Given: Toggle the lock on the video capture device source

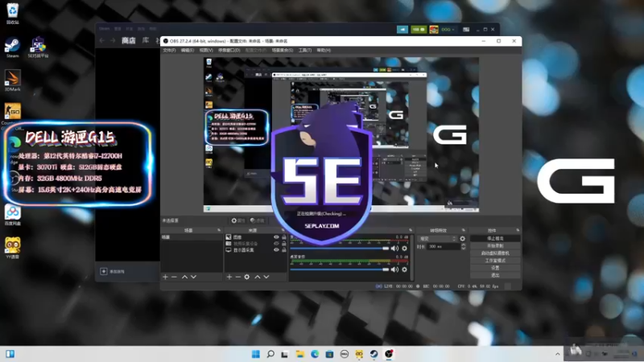Looking at the screenshot, I should (x=284, y=244).
